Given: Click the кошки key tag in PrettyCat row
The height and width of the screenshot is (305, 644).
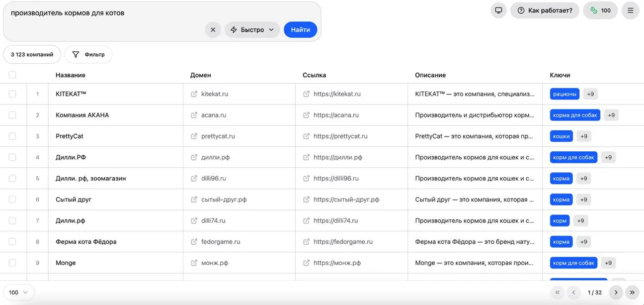Looking at the screenshot, I should click(561, 136).
